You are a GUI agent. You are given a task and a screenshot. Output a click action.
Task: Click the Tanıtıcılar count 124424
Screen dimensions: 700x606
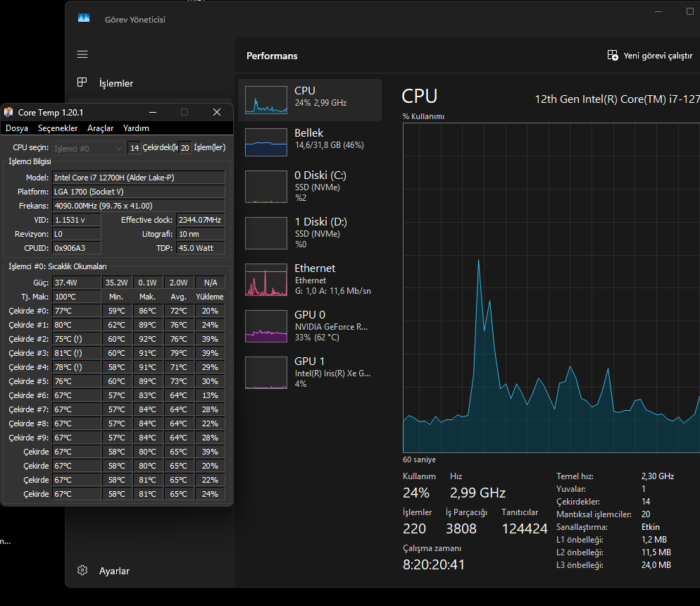tap(525, 528)
